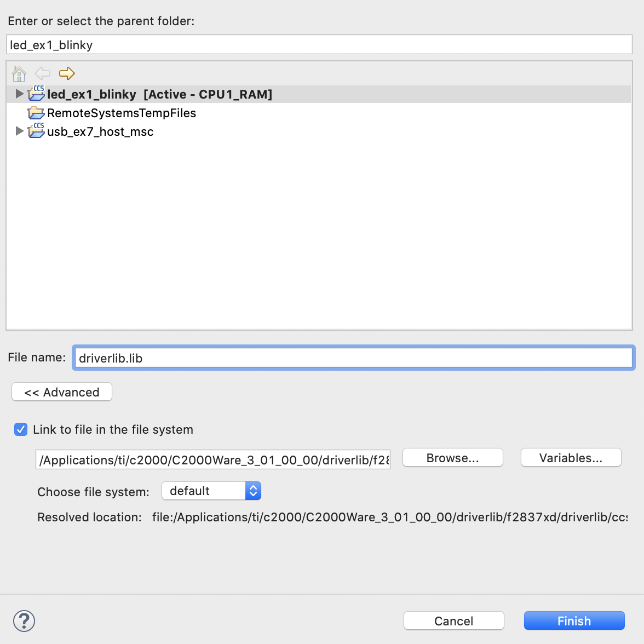Select the RemoteSystemsTempFiles folder in the tree
Screen dimensions: 644x644
(121, 113)
